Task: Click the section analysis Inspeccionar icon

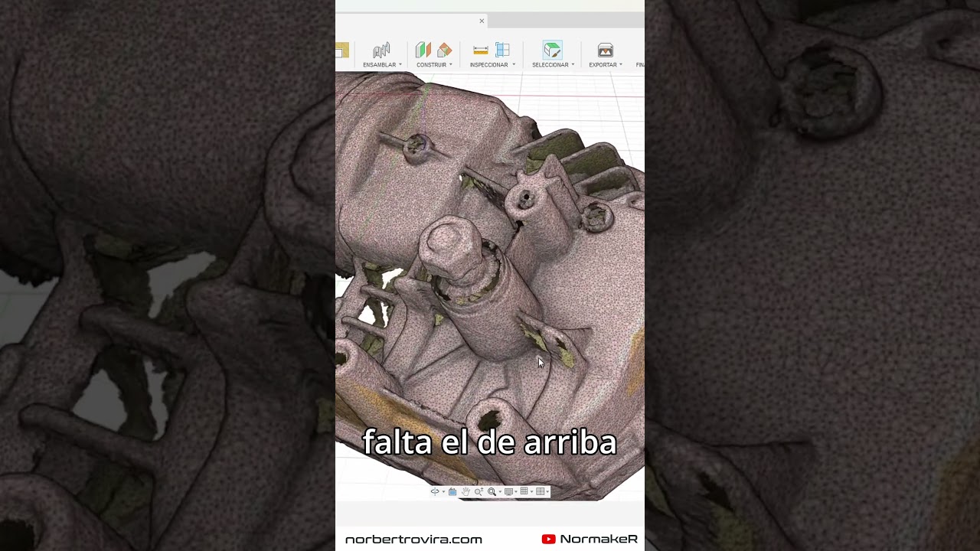Action: point(502,51)
